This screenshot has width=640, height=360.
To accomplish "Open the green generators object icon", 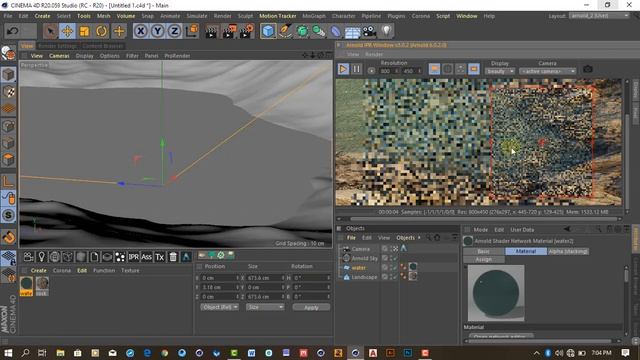I will point(302,31).
